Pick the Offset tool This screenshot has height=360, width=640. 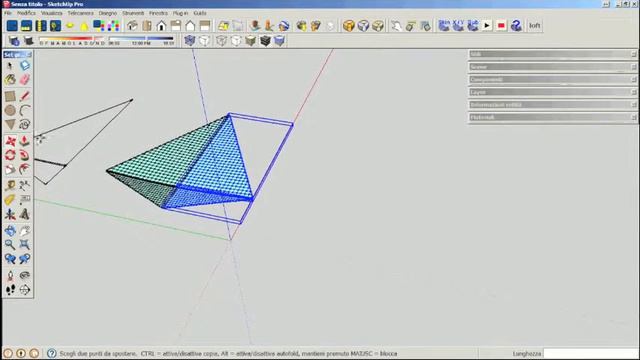[x=24, y=169]
